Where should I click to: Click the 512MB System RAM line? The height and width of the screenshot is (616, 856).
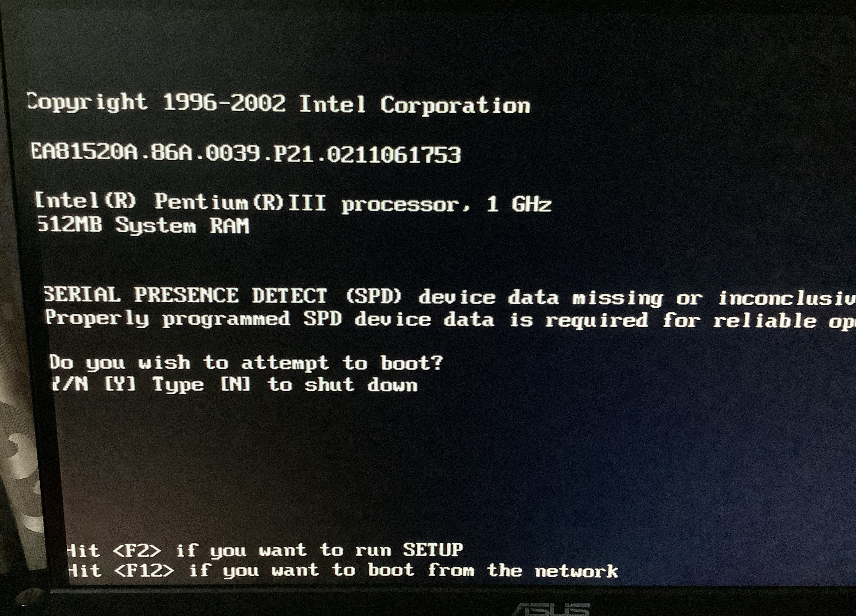(x=143, y=225)
